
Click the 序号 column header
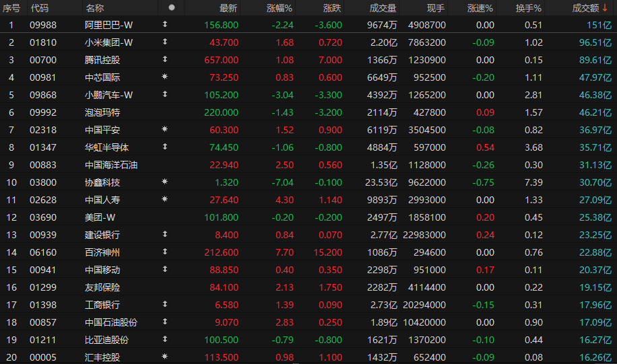(11, 8)
